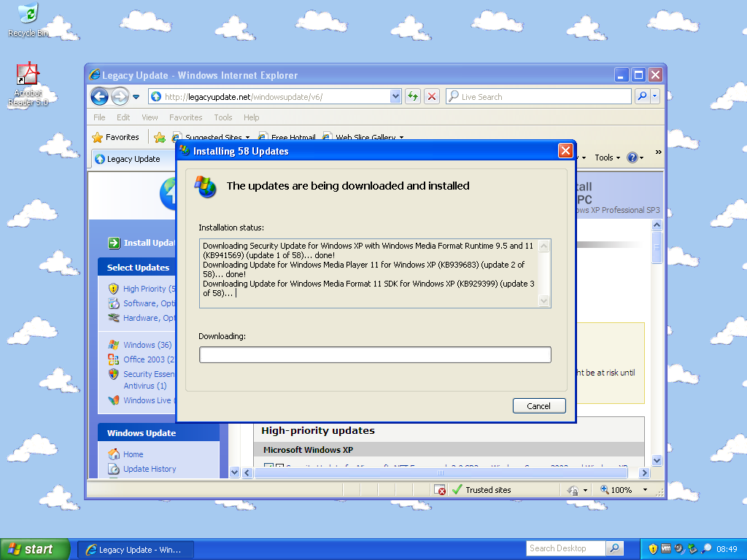
Task: Close the Installing 58 Updates dialog
Action: click(565, 151)
